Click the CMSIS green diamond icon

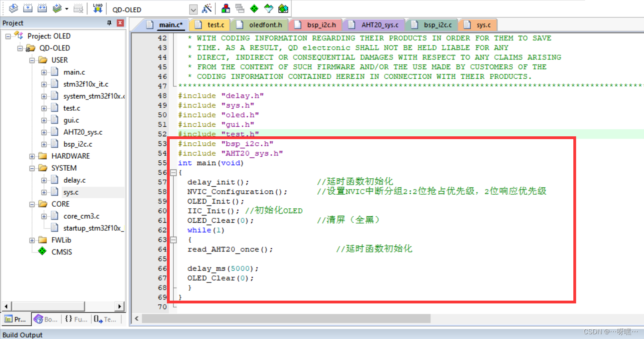click(x=42, y=251)
